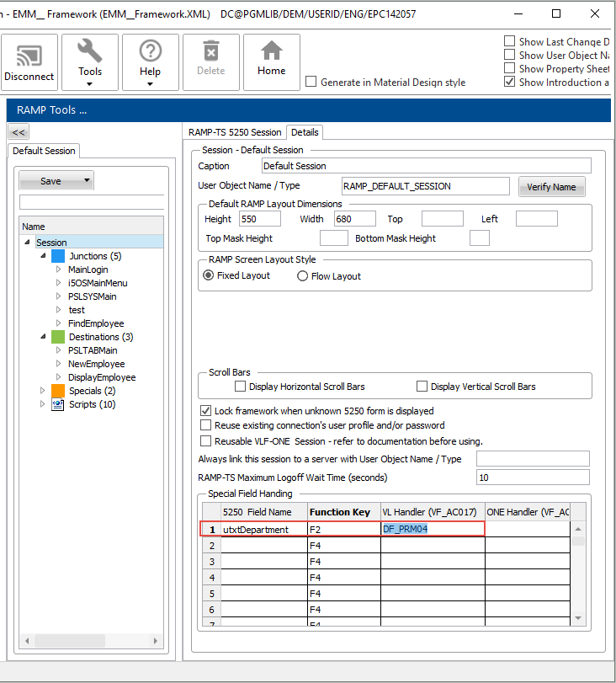Select the Flow Layout radio button

(303, 276)
